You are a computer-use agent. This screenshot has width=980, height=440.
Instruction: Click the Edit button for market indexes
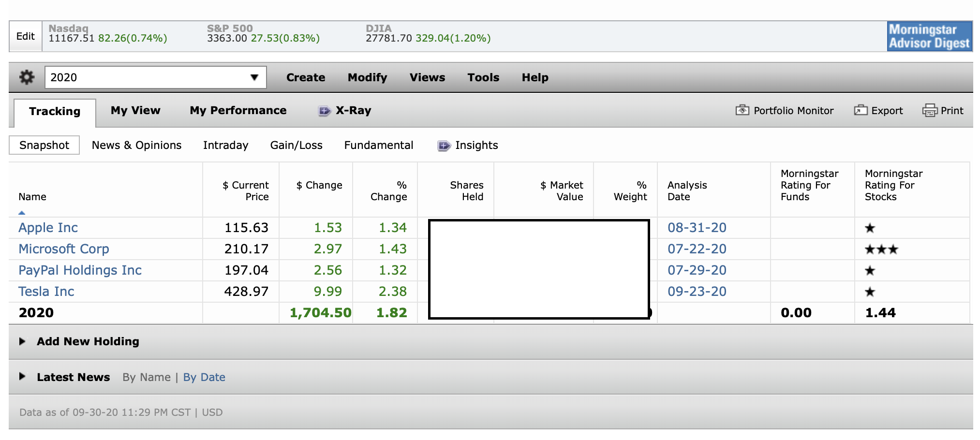(x=26, y=36)
